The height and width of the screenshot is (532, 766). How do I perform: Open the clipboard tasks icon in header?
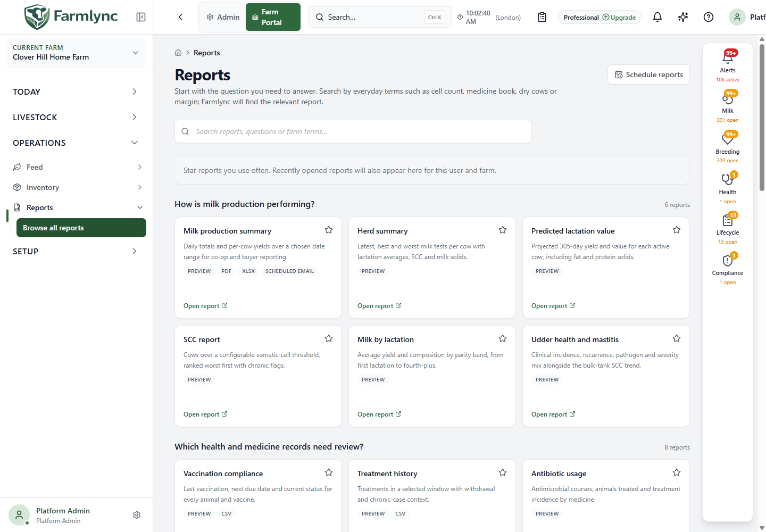pyautogui.click(x=542, y=17)
